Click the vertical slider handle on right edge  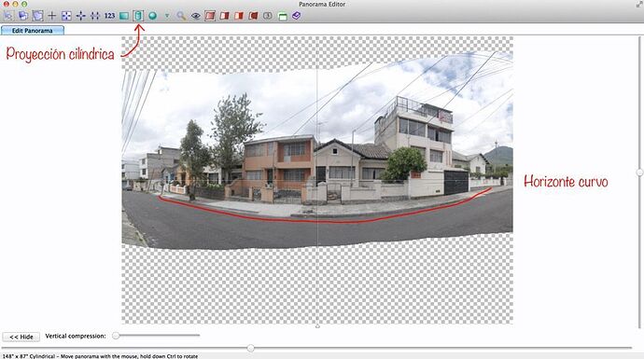pos(640,173)
